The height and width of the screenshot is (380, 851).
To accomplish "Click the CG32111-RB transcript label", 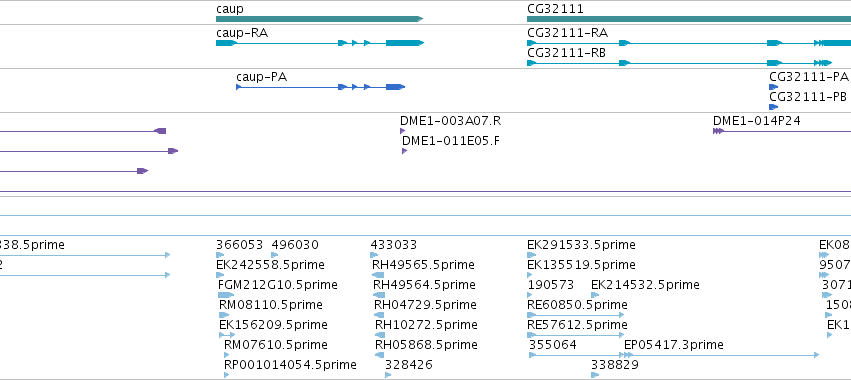I will pos(567,53).
